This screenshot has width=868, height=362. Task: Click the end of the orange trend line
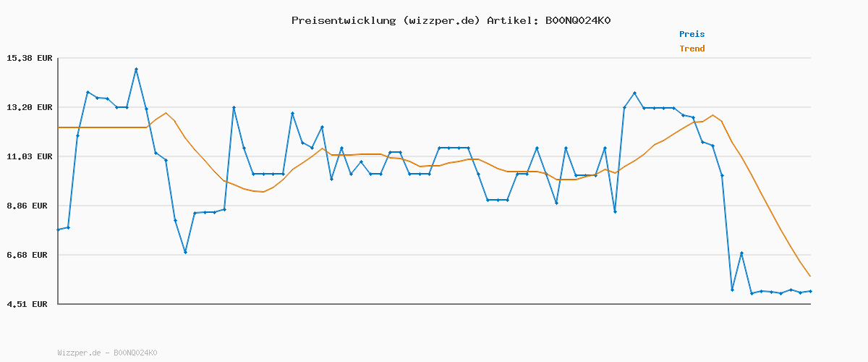pos(810,276)
